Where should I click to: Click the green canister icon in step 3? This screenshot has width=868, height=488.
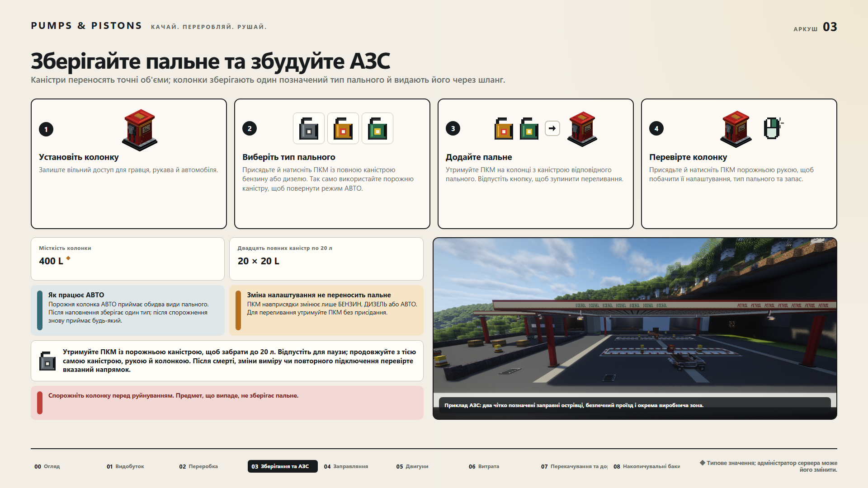tap(529, 128)
